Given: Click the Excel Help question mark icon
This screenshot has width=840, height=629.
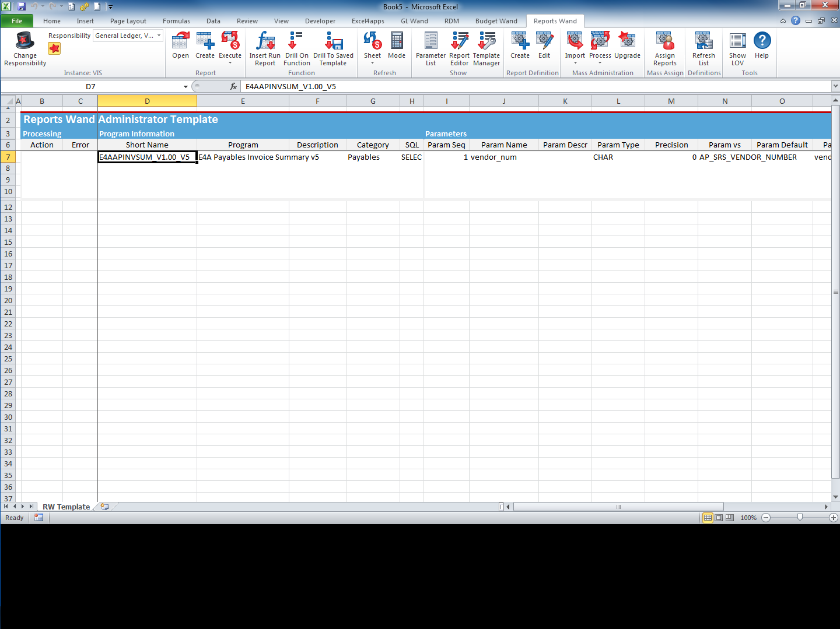Looking at the screenshot, I should [x=796, y=20].
